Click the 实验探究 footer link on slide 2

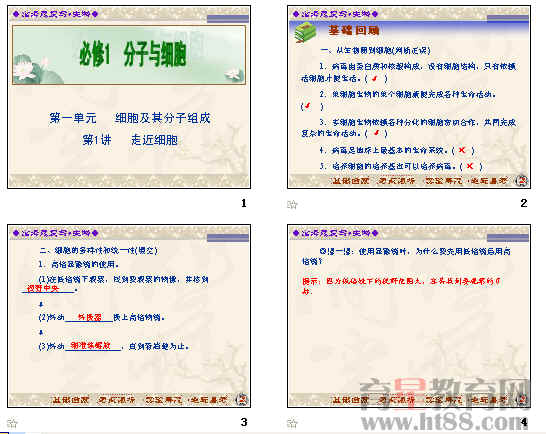click(444, 181)
